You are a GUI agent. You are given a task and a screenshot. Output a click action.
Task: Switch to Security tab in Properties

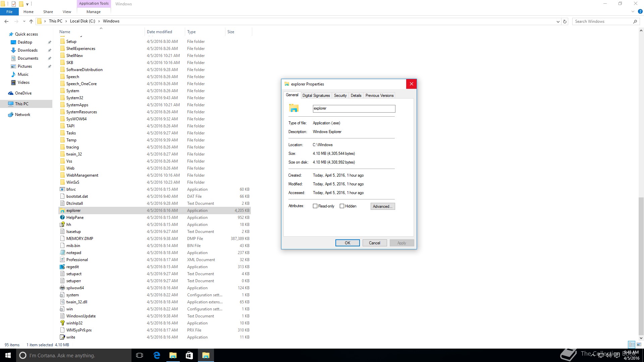pos(340,96)
